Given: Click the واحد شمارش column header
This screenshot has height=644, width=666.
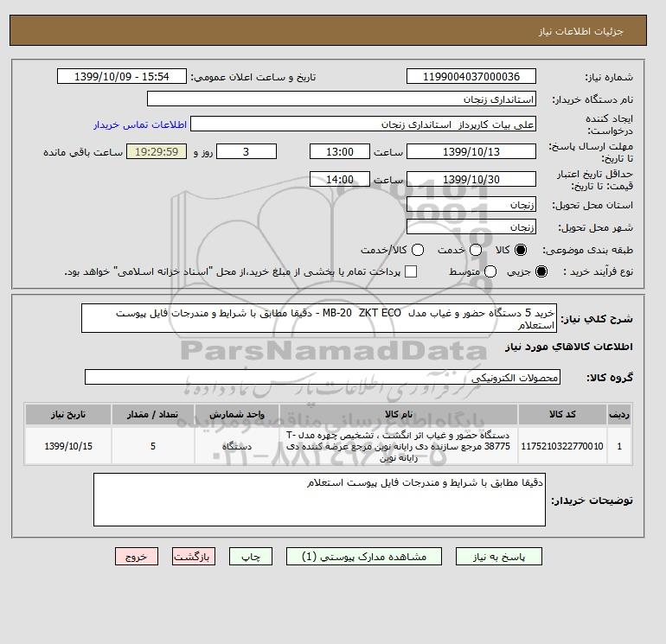Looking at the screenshot, I should click(237, 414).
